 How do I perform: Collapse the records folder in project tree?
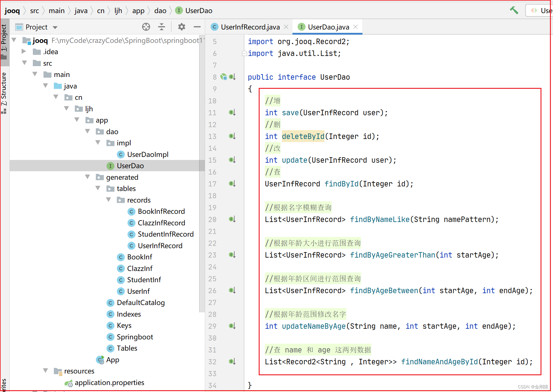108,200
